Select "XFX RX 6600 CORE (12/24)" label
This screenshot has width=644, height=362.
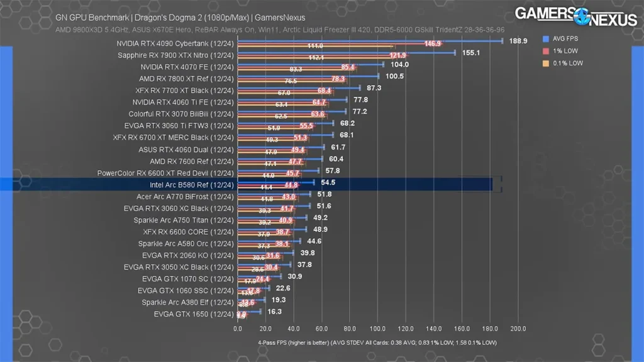pos(189,233)
